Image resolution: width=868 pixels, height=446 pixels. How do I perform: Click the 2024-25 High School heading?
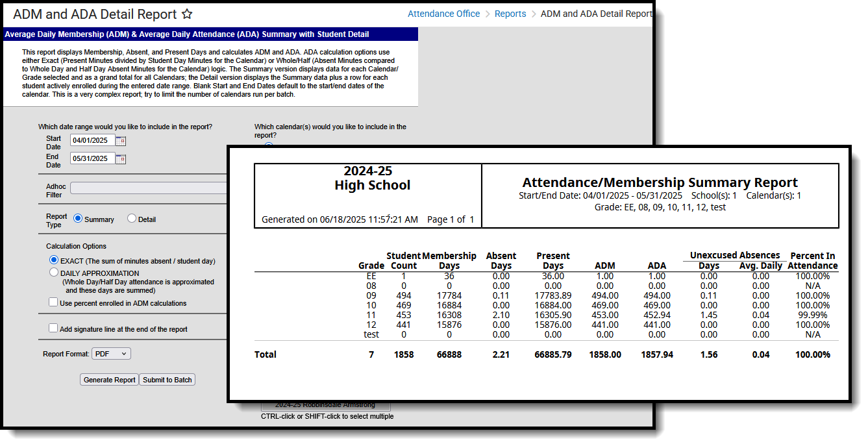[x=372, y=178]
